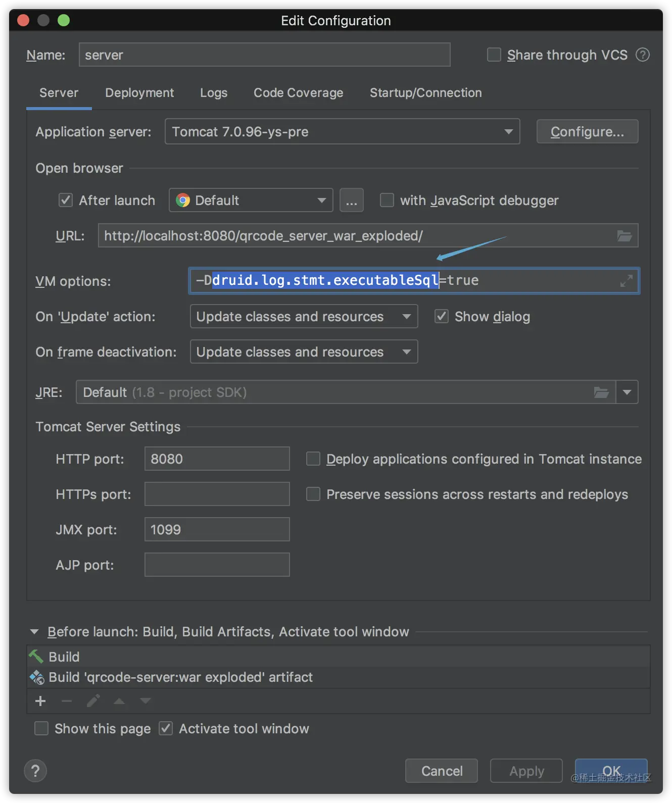Switch to the Server tab
The width and height of the screenshot is (672, 803).
[x=59, y=93]
